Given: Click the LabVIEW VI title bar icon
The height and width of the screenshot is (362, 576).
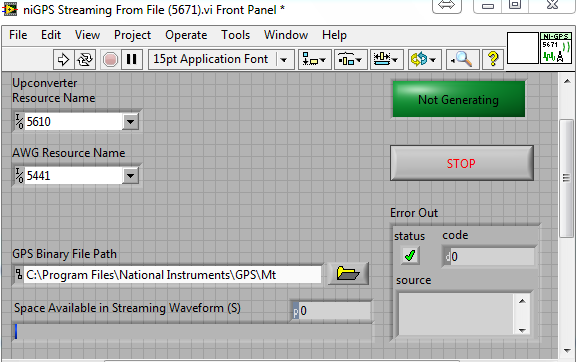Looking at the screenshot, I should tap(10, 9).
